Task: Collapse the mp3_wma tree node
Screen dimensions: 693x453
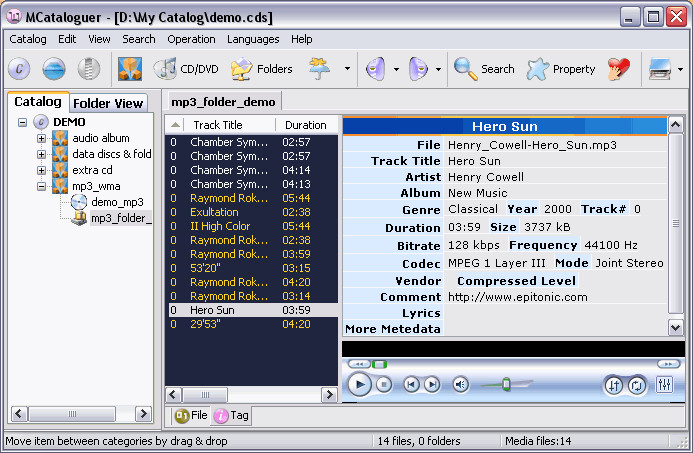Action: [x=42, y=187]
